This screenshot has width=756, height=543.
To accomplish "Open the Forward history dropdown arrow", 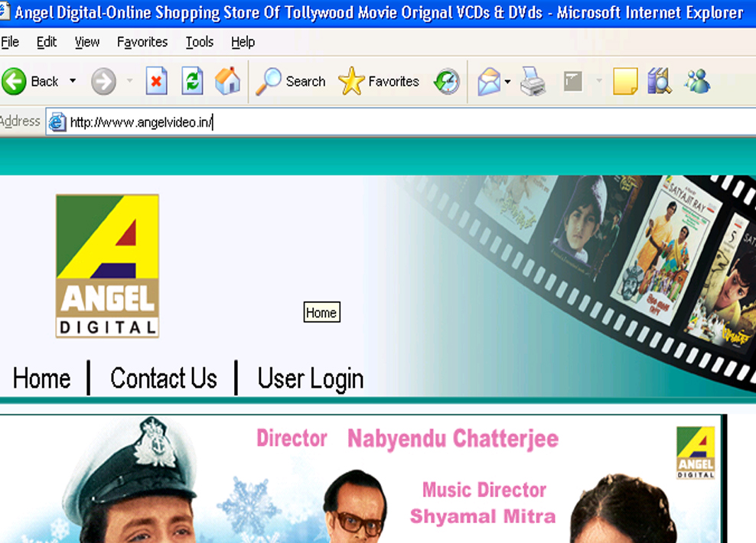I will tap(129, 81).
